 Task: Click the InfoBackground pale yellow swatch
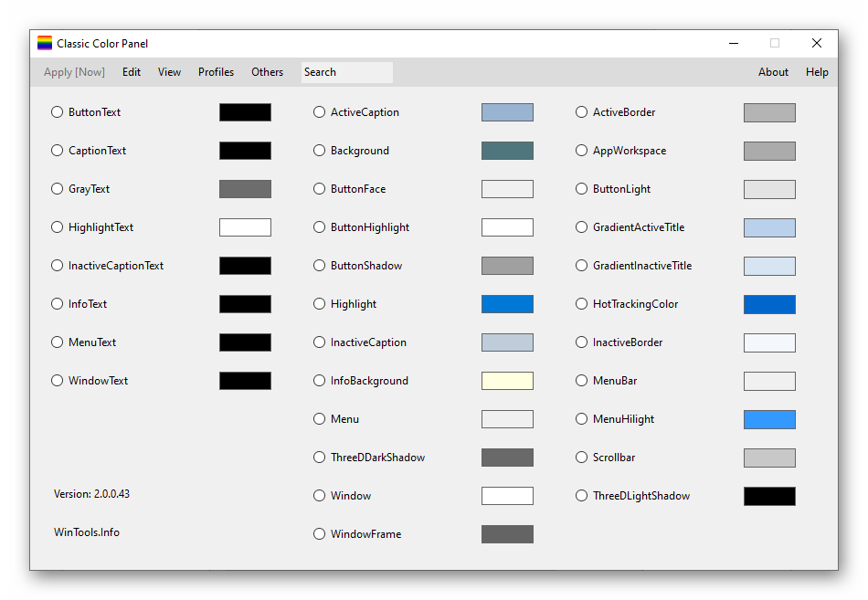click(507, 381)
